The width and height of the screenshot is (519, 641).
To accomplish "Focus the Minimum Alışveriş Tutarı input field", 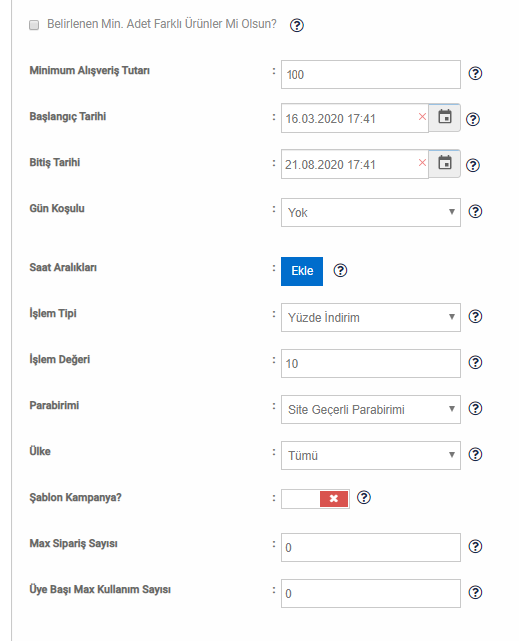I will coord(371,74).
